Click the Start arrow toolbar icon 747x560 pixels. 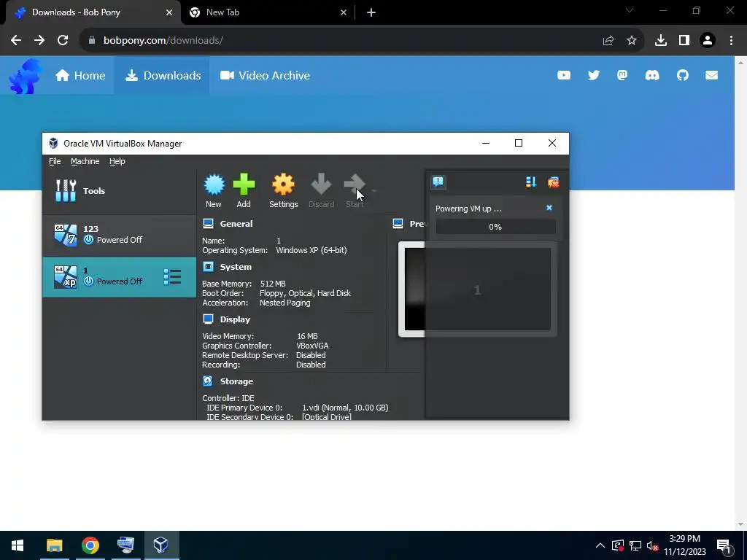pyautogui.click(x=354, y=184)
